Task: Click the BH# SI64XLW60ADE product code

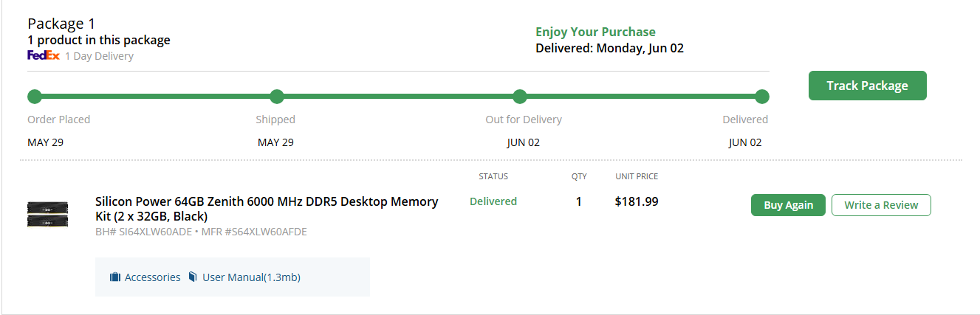Action: [144, 232]
